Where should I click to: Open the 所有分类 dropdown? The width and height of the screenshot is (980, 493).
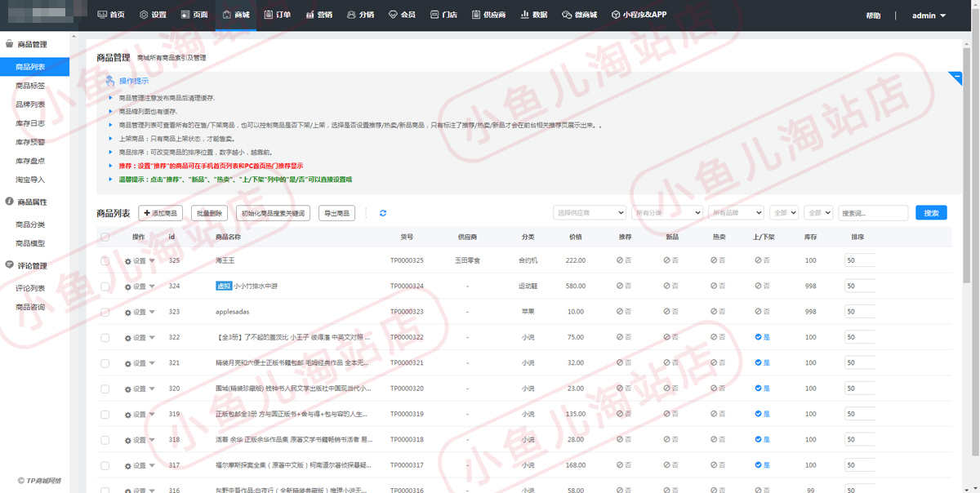[667, 212]
